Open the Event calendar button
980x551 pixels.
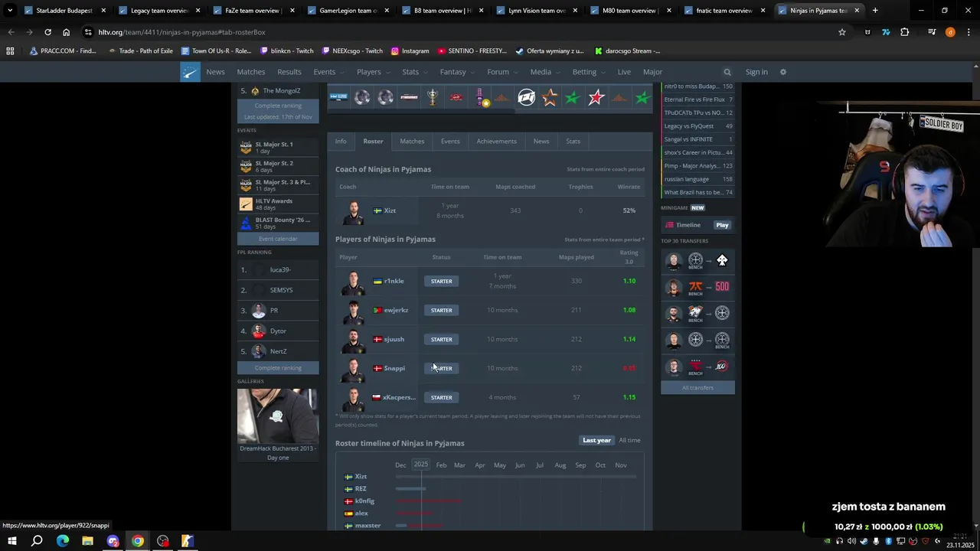coord(278,239)
